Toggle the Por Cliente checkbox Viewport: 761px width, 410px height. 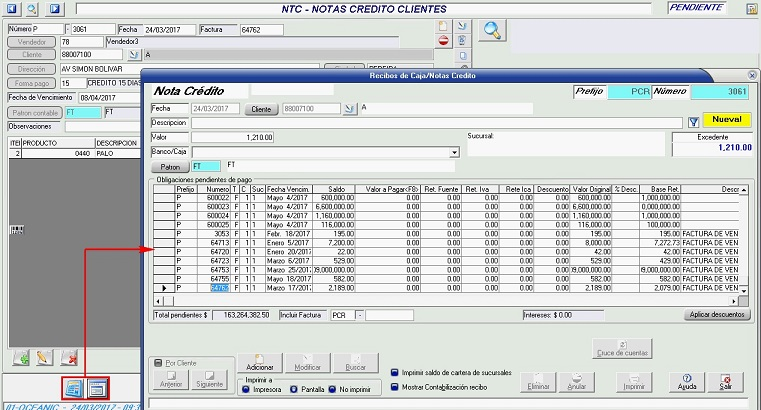157,361
